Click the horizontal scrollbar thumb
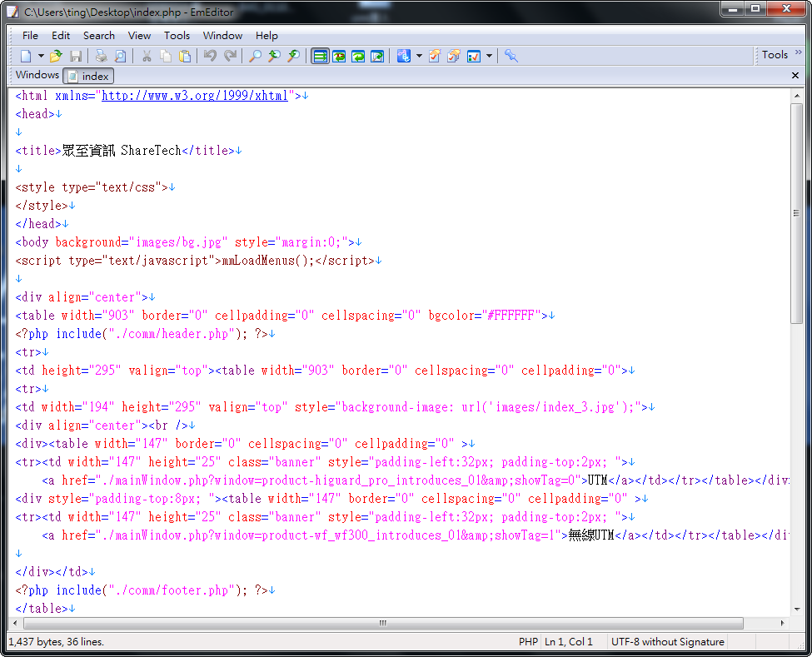The height and width of the screenshot is (657, 812). (383, 623)
